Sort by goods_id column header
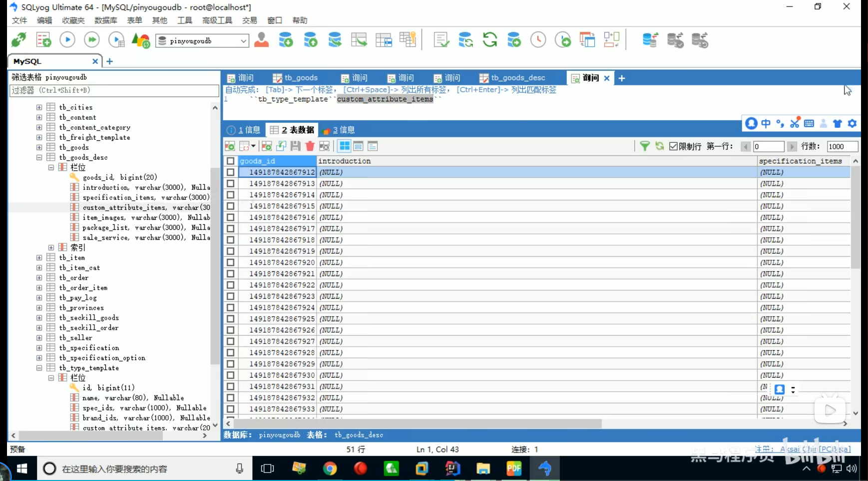The width and height of the screenshot is (868, 481). pyautogui.click(x=277, y=161)
